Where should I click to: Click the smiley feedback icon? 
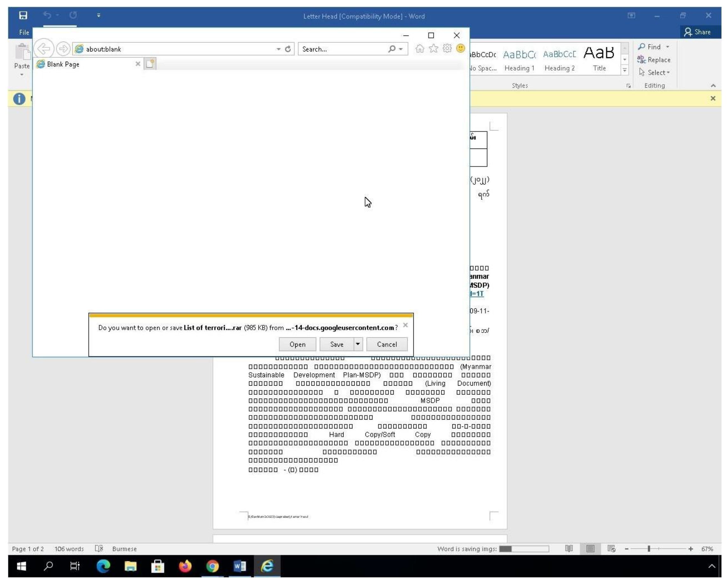click(x=461, y=48)
